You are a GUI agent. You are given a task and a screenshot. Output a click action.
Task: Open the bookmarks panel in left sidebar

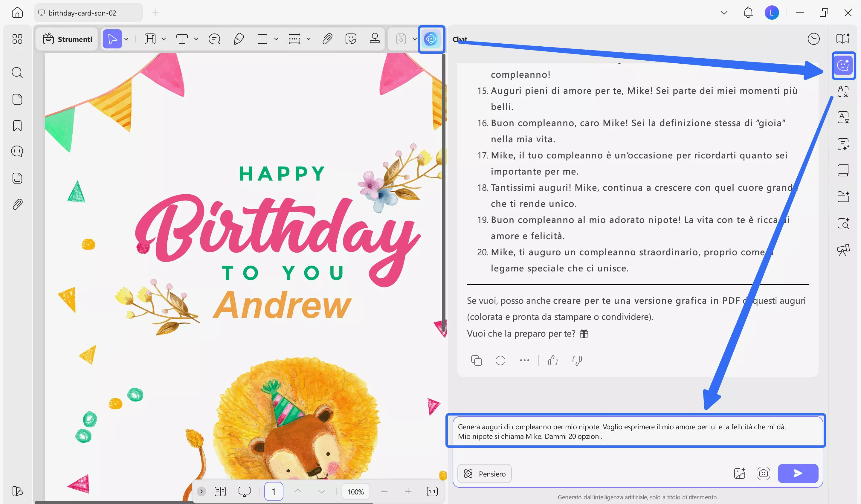click(x=17, y=126)
